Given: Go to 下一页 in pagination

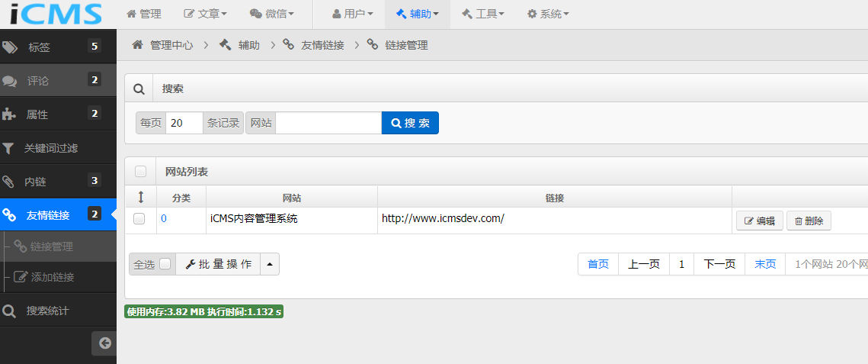Looking at the screenshot, I should [x=719, y=264].
